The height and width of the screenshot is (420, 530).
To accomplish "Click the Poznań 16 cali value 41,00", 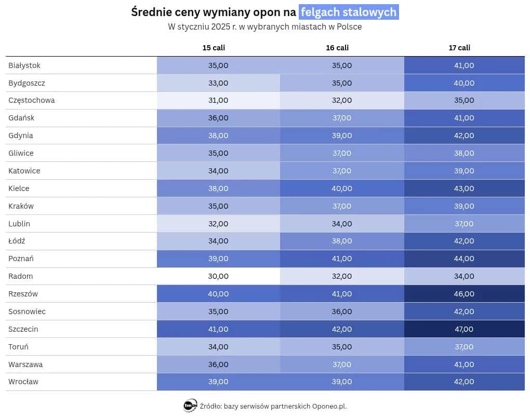I will click(x=342, y=259).
